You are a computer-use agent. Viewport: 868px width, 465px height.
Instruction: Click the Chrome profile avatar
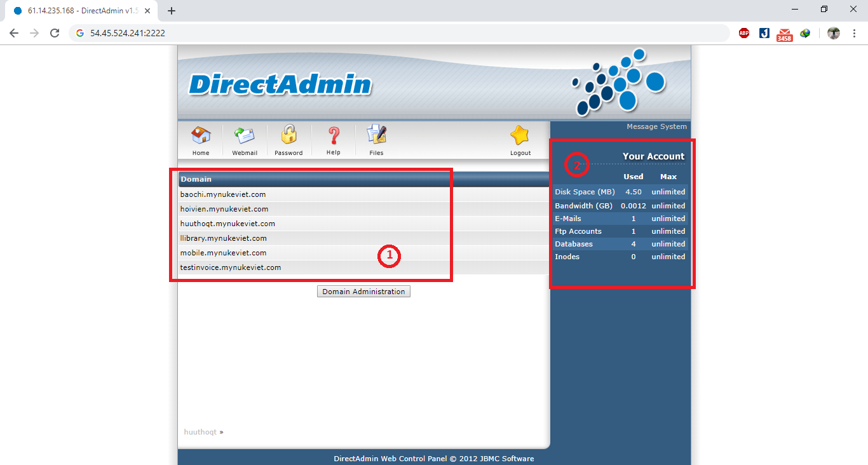click(834, 33)
